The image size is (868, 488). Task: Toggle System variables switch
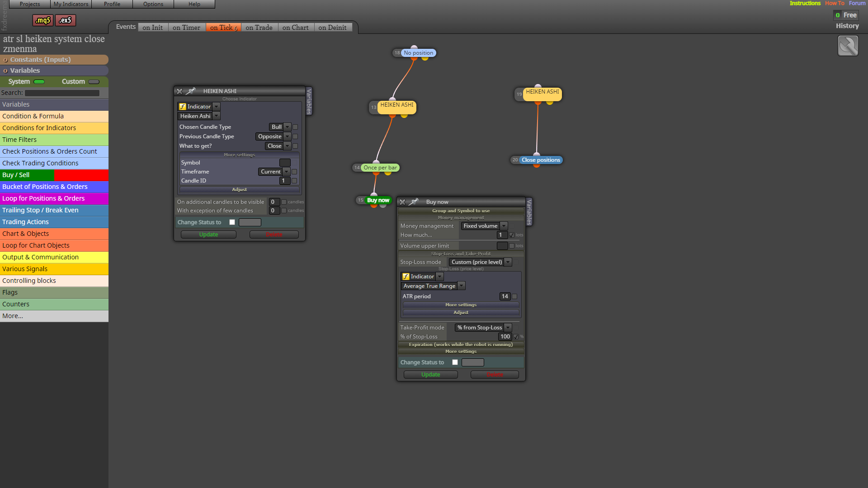pyautogui.click(x=39, y=82)
